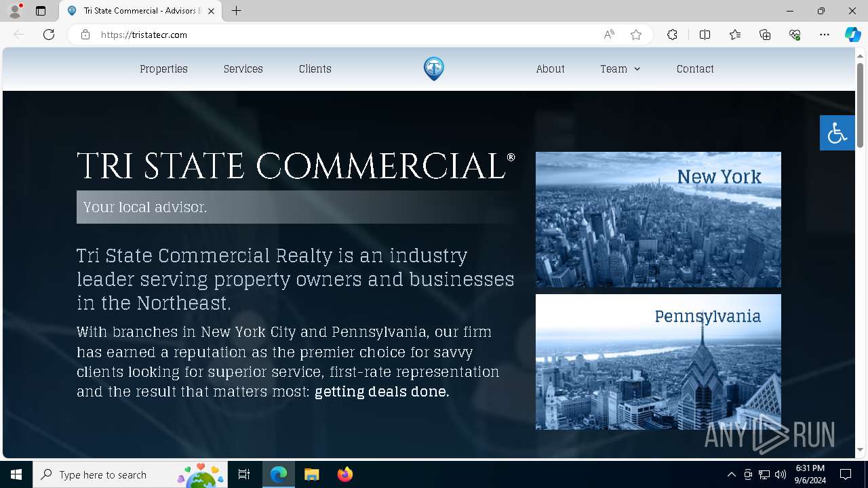View site information lock icon
Viewport: 868px width, 488px height.
click(x=85, y=35)
